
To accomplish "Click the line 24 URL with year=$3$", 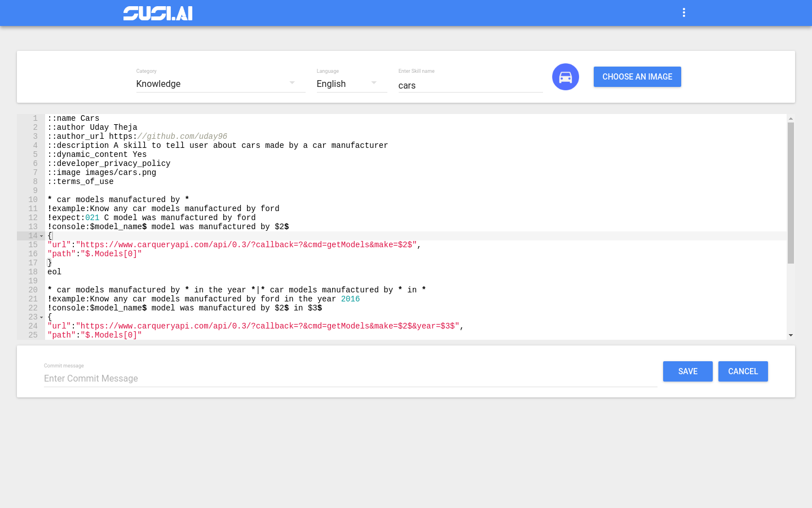I will tap(268, 326).
